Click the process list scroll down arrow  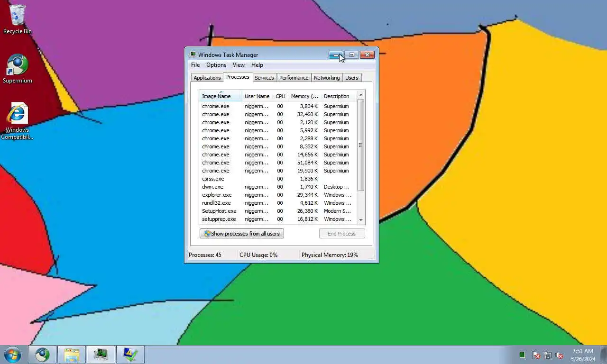(x=361, y=220)
